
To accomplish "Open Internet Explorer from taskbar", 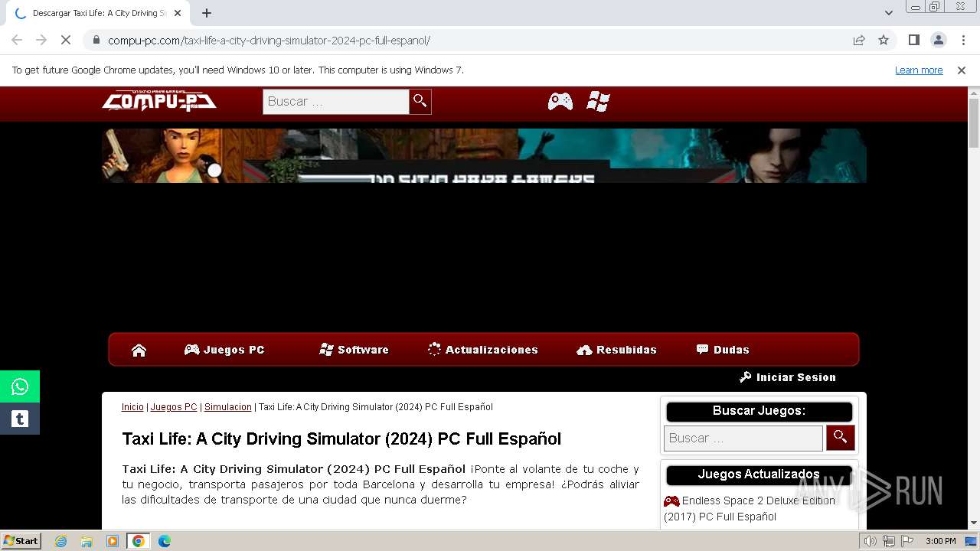I will [61, 541].
